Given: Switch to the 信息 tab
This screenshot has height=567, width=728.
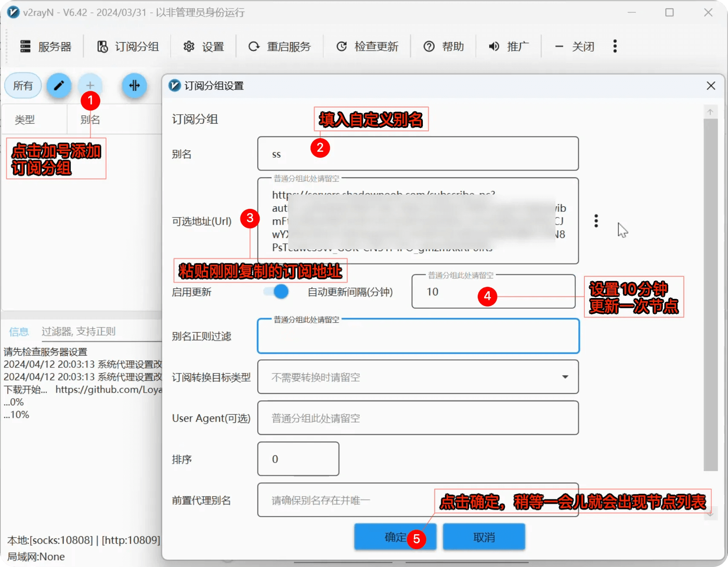Looking at the screenshot, I should (19, 331).
